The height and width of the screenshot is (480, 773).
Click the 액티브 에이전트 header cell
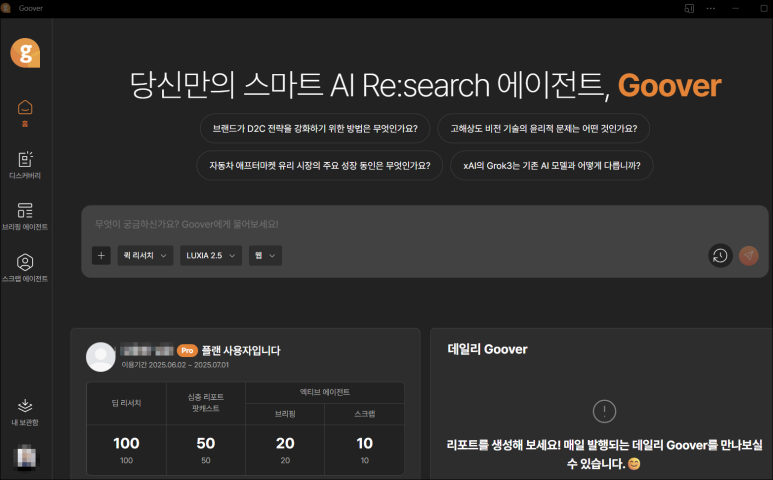324,392
